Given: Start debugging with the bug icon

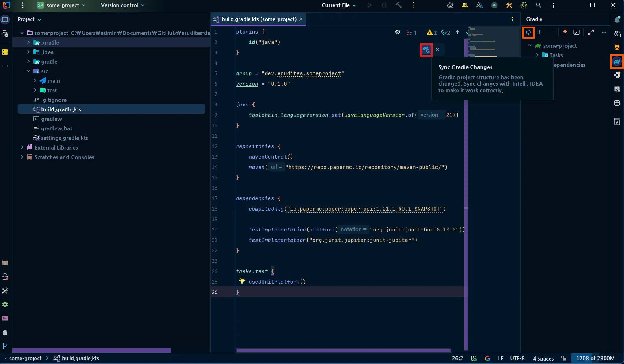Looking at the screenshot, I should click(x=384, y=5).
